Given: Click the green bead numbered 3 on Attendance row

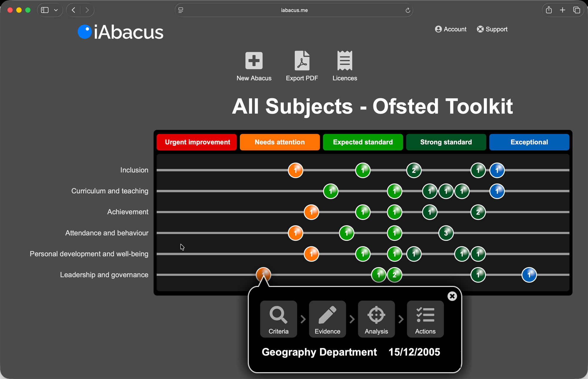Looking at the screenshot, I should (446, 233).
